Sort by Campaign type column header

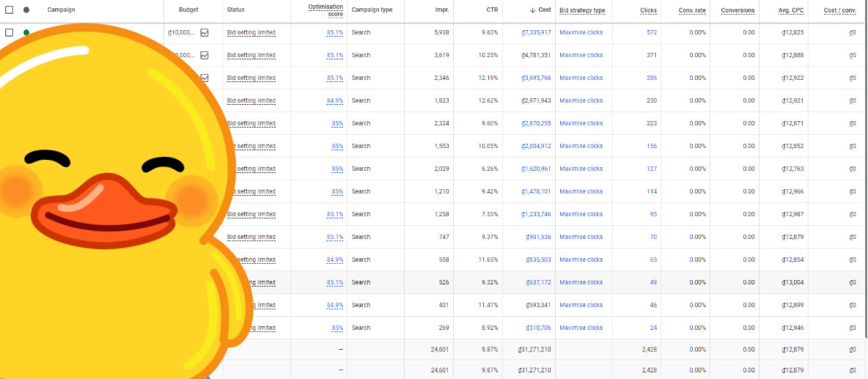click(x=372, y=10)
